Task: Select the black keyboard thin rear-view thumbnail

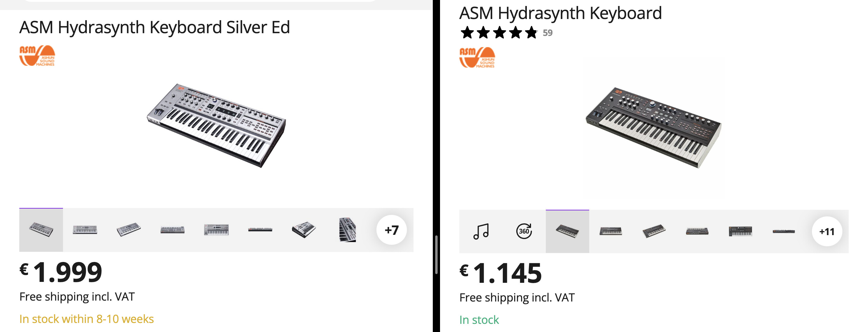Action: (x=783, y=231)
